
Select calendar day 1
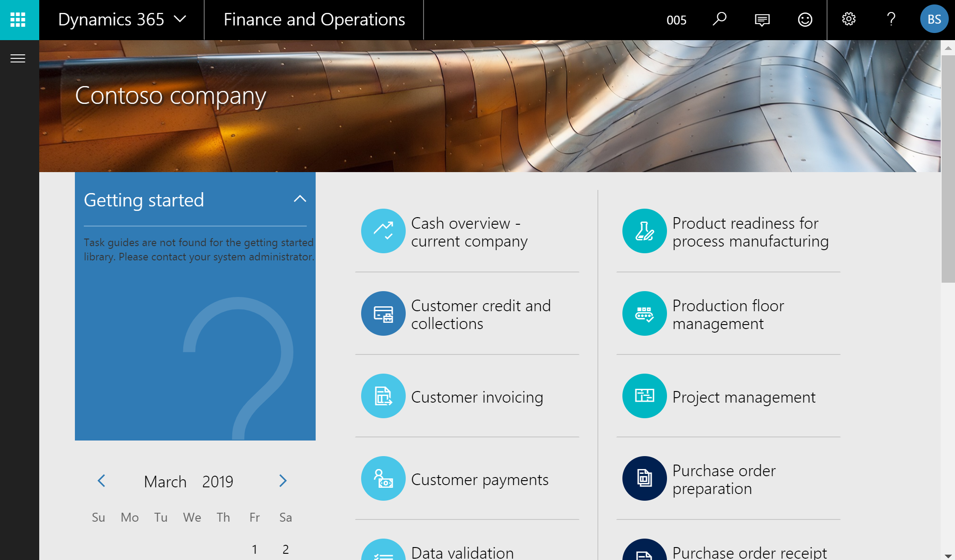point(254,549)
